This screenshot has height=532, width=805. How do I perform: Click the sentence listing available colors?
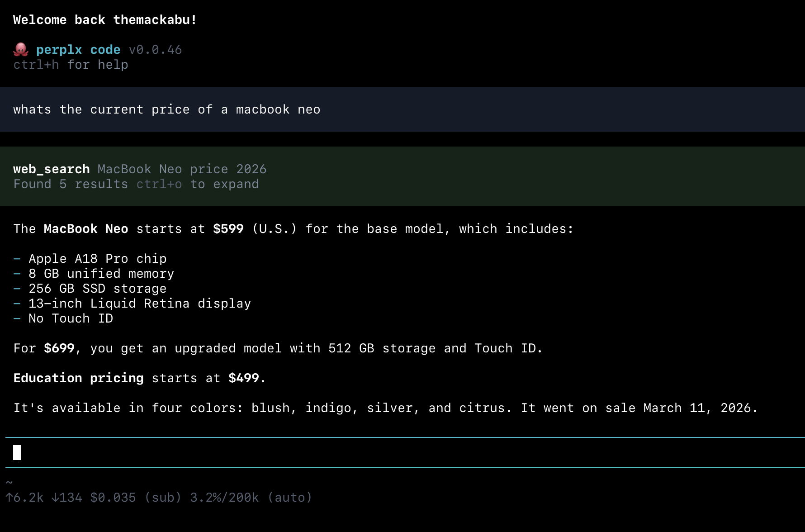click(x=262, y=408)
